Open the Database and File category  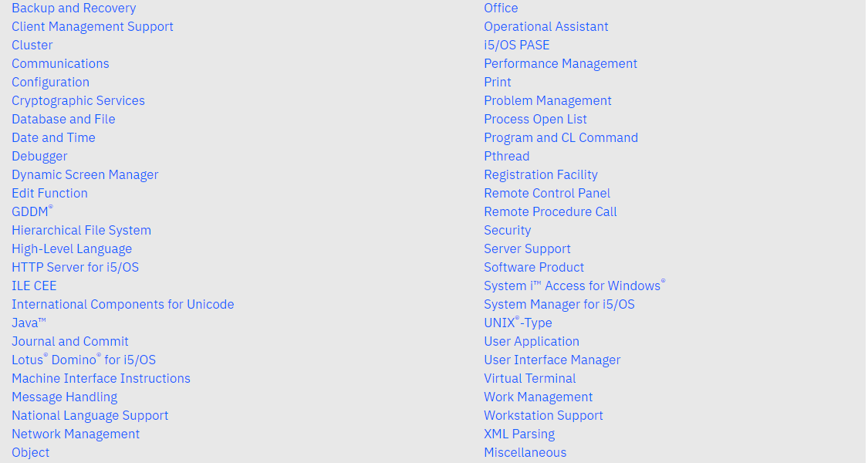[63, 120]
